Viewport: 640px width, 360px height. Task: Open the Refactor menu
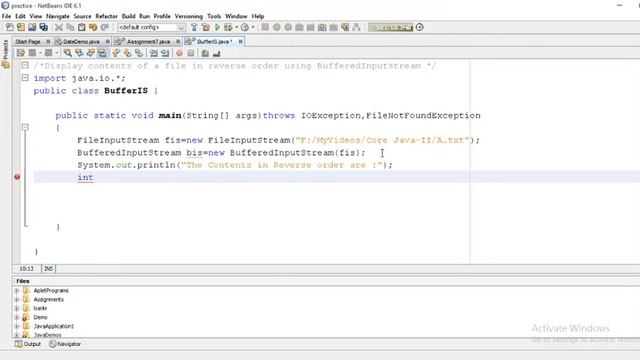click(106, 16)
